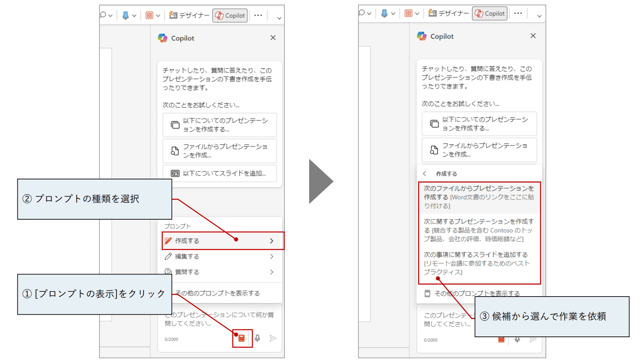
Task: Choose ファイルからプレゼンテーションを作成 in right pane
Action: pos(479,150)
